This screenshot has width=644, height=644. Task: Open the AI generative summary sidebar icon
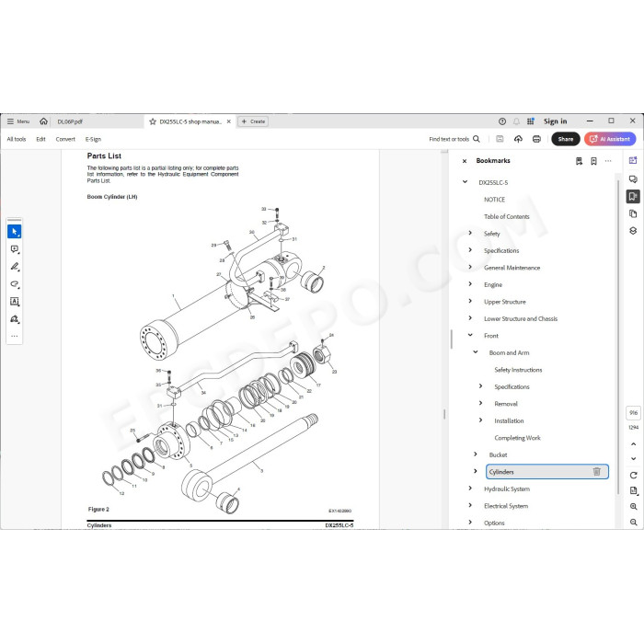click(633, 161)
